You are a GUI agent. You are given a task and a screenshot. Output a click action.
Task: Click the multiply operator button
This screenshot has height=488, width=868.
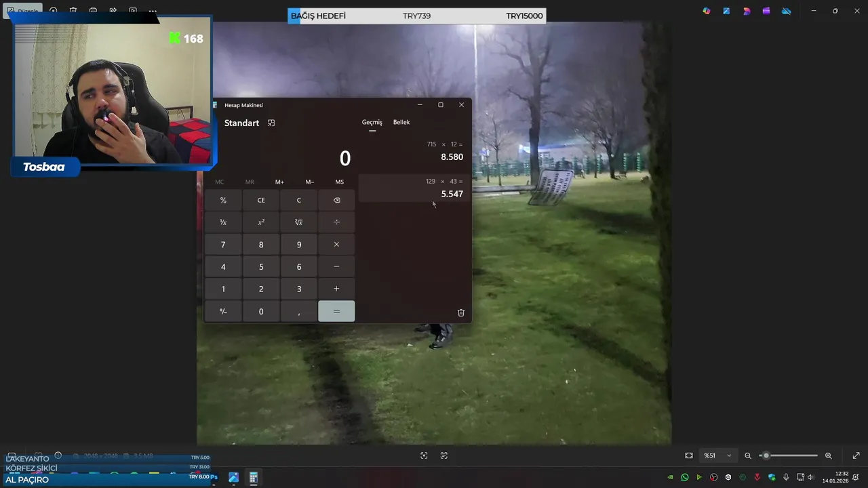[x=336, y=245]
